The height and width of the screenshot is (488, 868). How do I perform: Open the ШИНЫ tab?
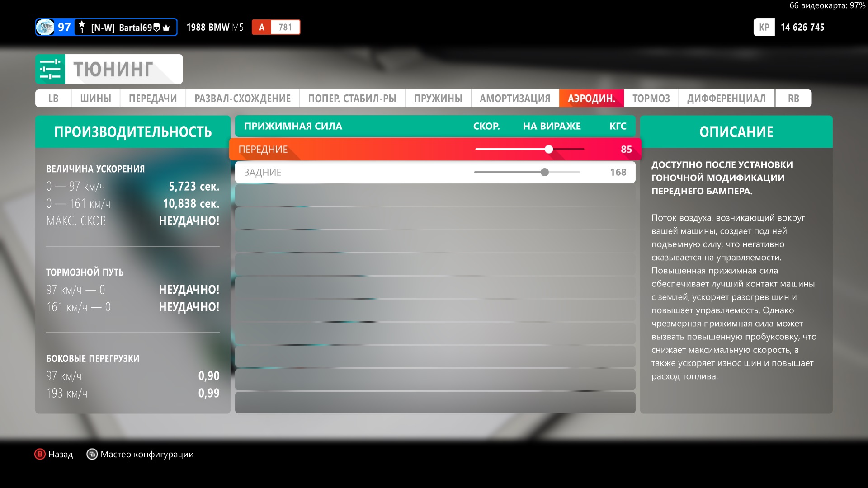click(x=95, y=99)
